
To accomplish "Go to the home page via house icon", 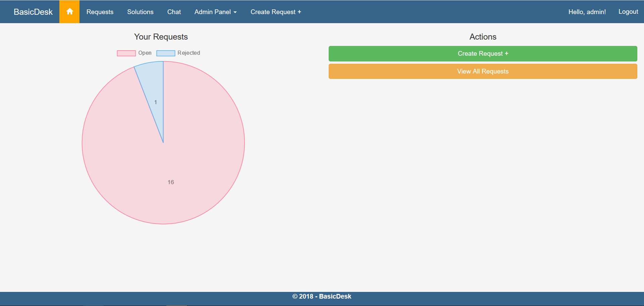I will click(69, 12).
